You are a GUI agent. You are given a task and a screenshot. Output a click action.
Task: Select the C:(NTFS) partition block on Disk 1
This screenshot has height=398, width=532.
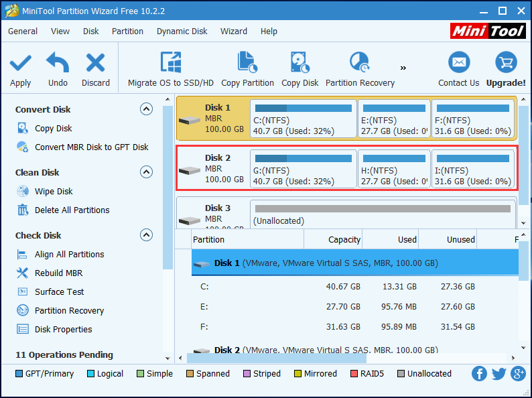[304, 119]
